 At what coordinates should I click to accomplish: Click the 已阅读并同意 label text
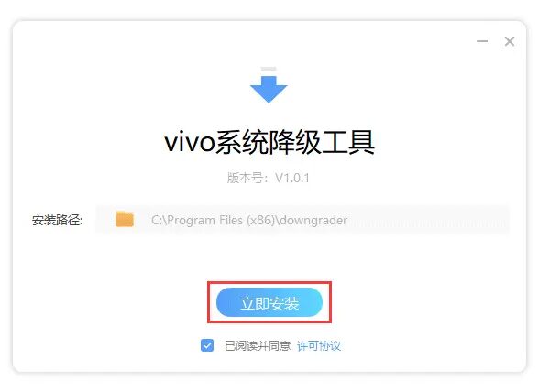[258, 345]
